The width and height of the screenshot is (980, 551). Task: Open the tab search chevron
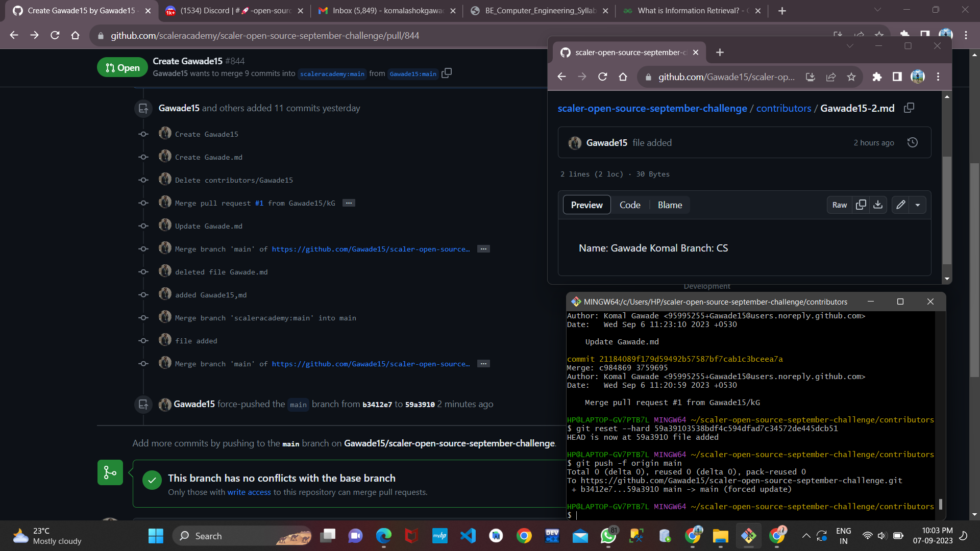pyautogui.click(x=850, y=46)
